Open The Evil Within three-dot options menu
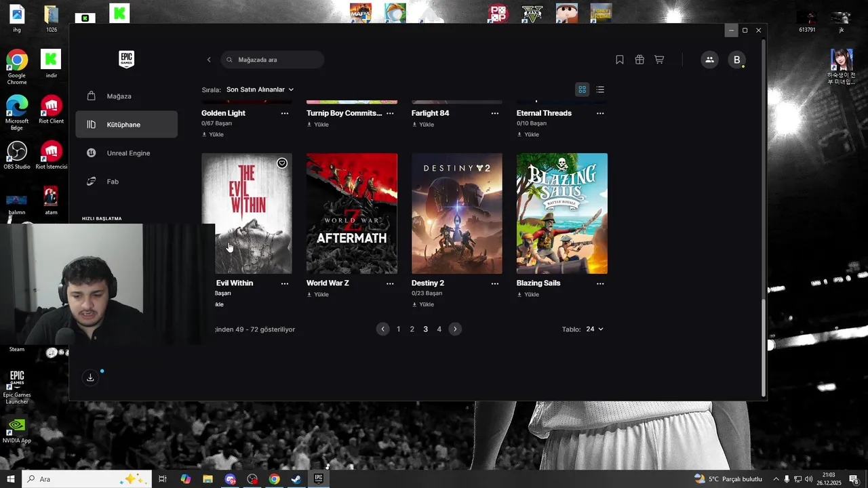 click(285, 283)
